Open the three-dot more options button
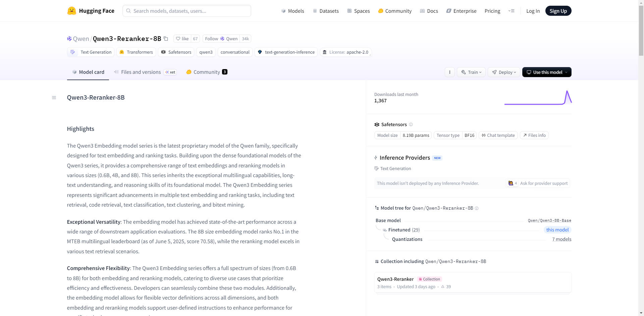Image resolution: width=644 pixels, height=316 pixels. tap(450, 72)
